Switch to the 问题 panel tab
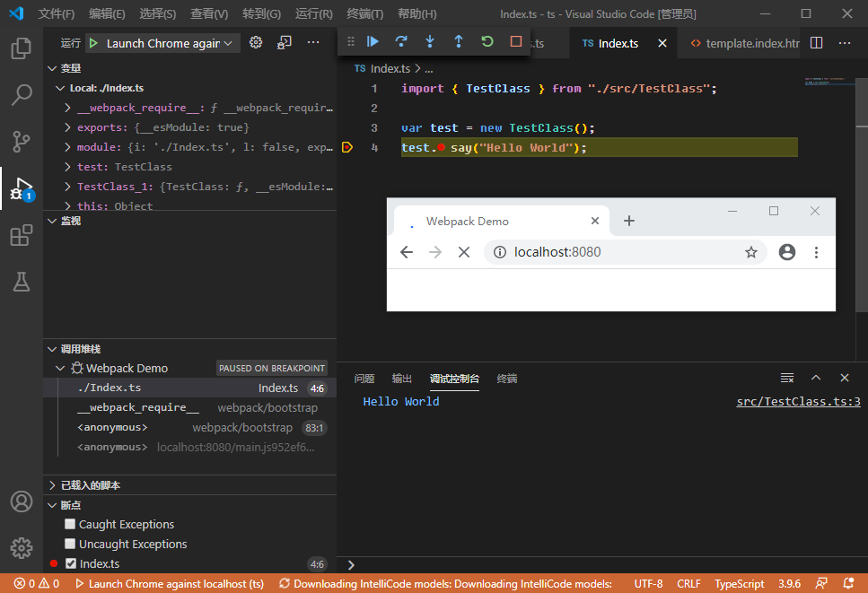The width and height of the screenshot is (868, 593). click(x=364, y=379)
